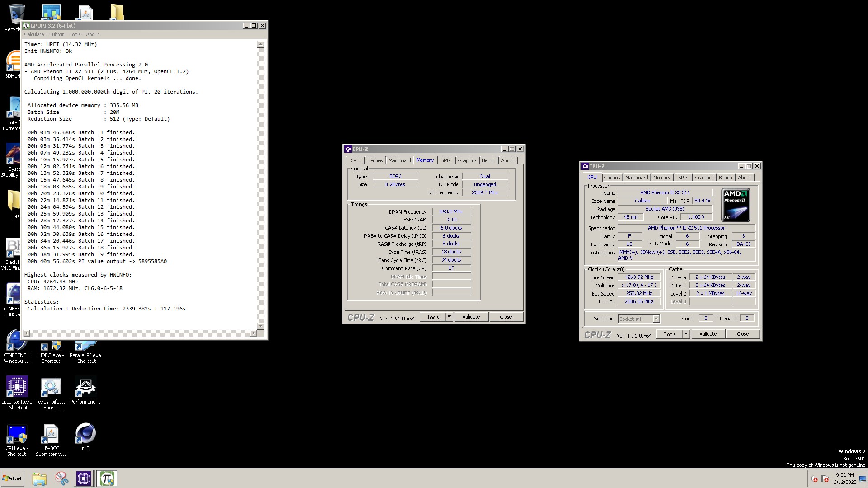Image resolution: width=868 pixels, height=488 pixels.
Task: Click GPUPI vertical scrollbar down arrow
Action: click(x=261, y=326)
